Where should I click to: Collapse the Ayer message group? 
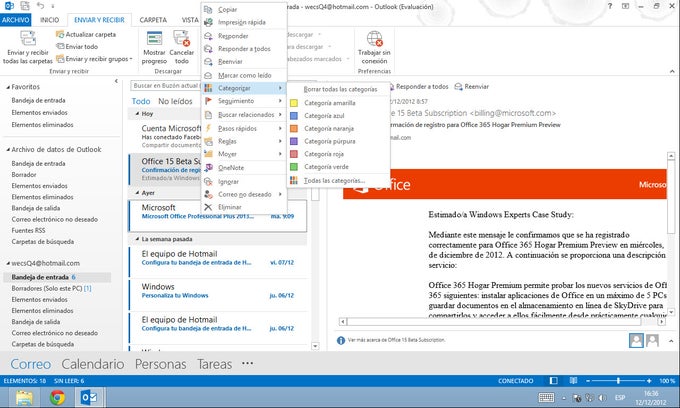[x=137, y=193]
